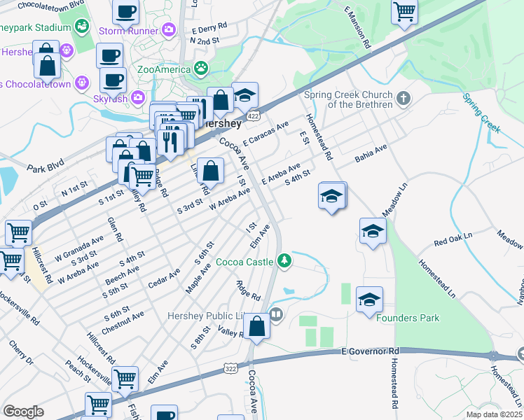Click the Hersheypark Stadium marker icon
Screen dimensions: 524x420
81,27
